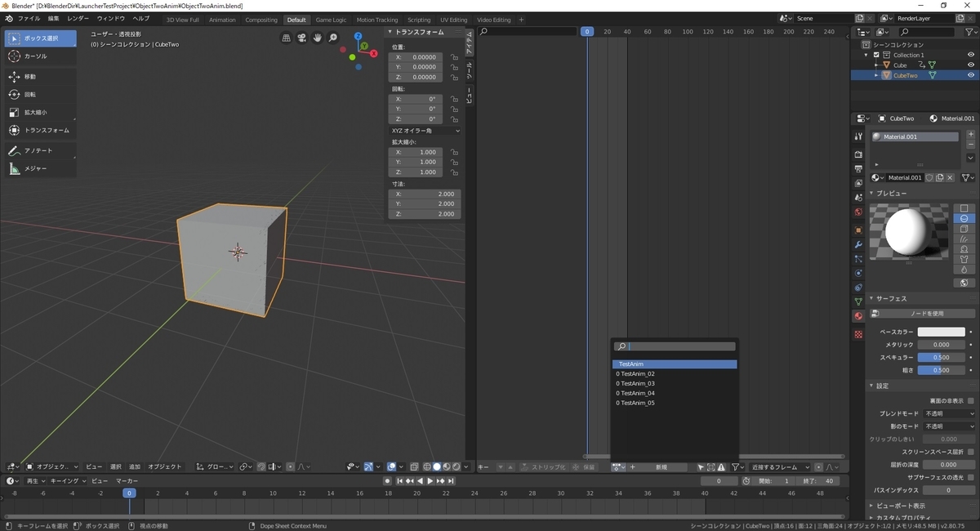Click the camera view icon in viewport
This screenshot has width=980, height=531.
(301, 38)
